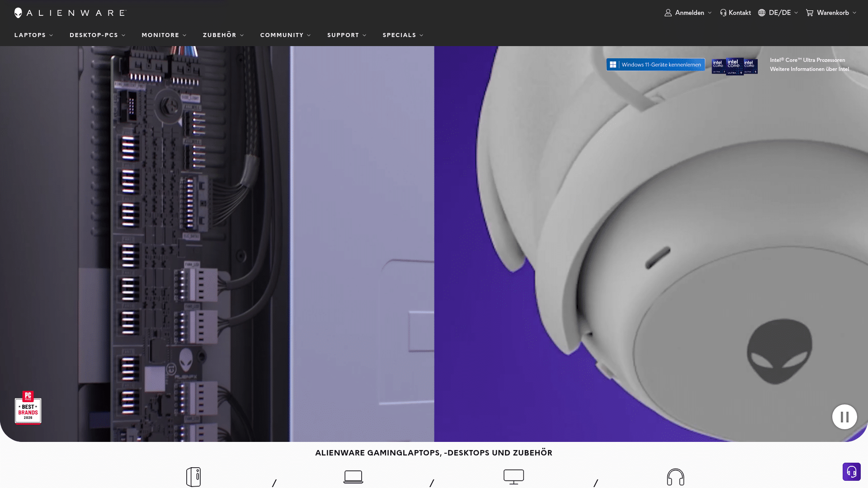Viewport: 868px width, 488px height.
Task: Click the Windows logo in the banner
Action: (613, 65)
